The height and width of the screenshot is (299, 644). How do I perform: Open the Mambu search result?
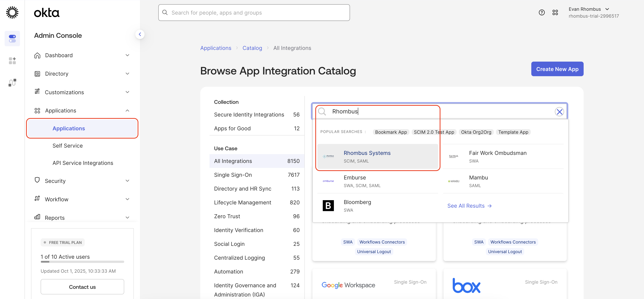tap(503, 181)
